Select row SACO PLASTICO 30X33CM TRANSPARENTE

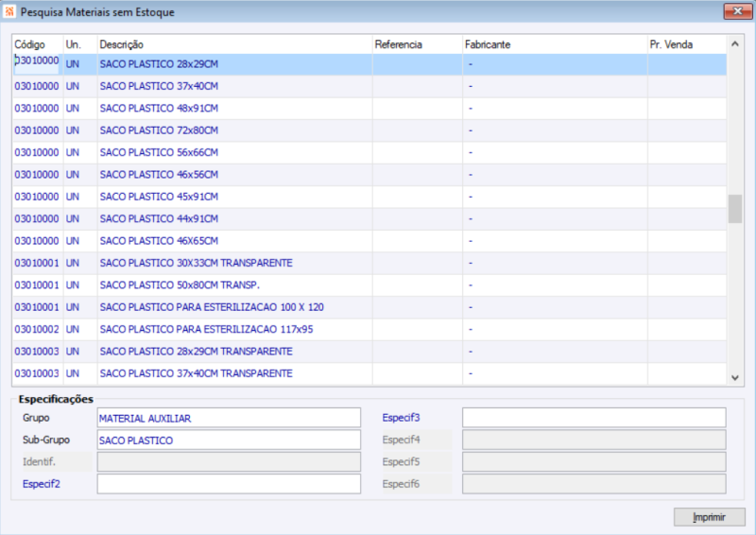(369, 264)
